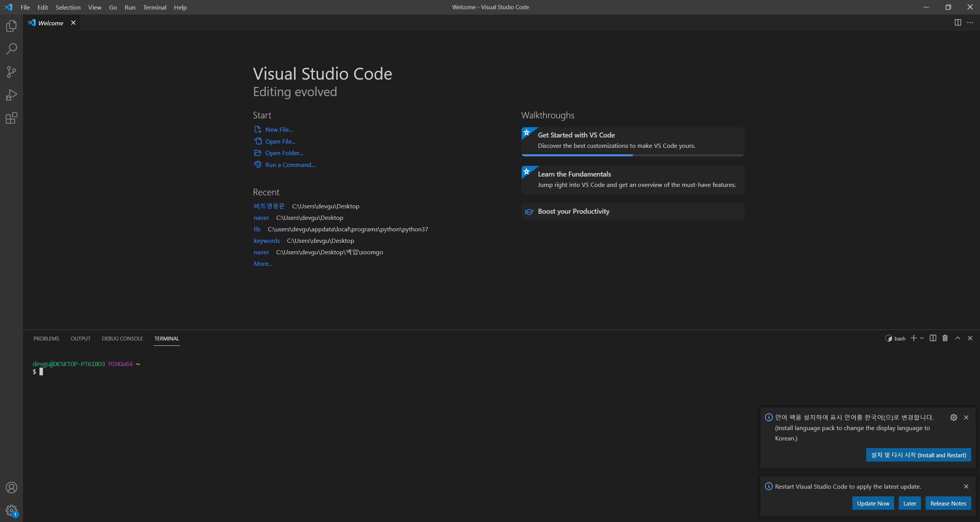Split the terminal panel
The image size is (980, 522).
click(x=933, y=338)
